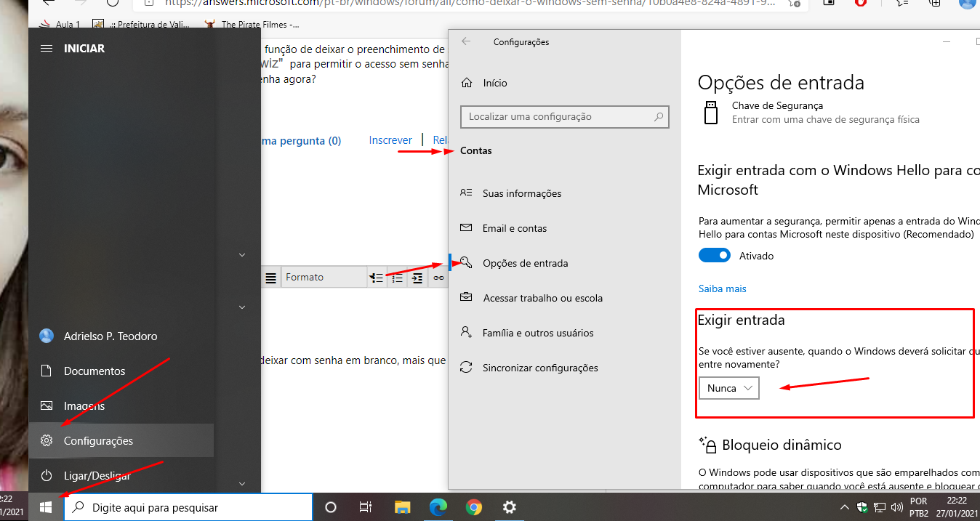Click the network tray icon
The width and height of the screenshot is (980, 521).
tap(880, 507)
